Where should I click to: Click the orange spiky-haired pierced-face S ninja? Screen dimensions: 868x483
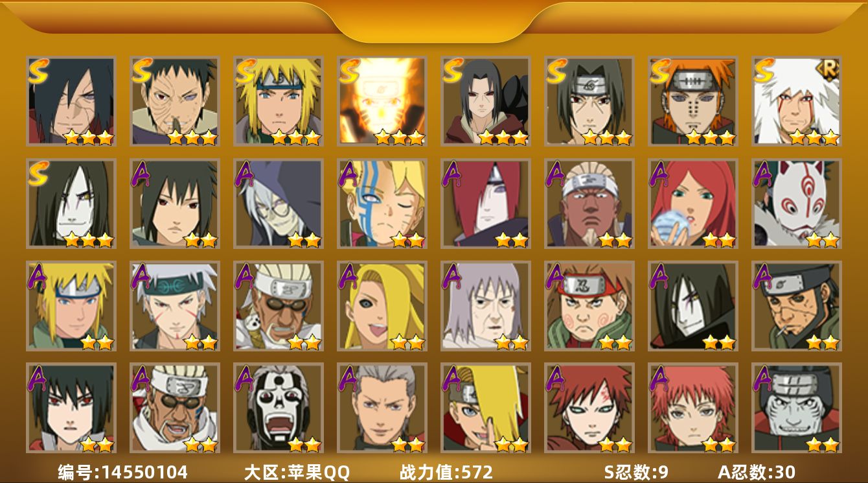coord(692,100)
